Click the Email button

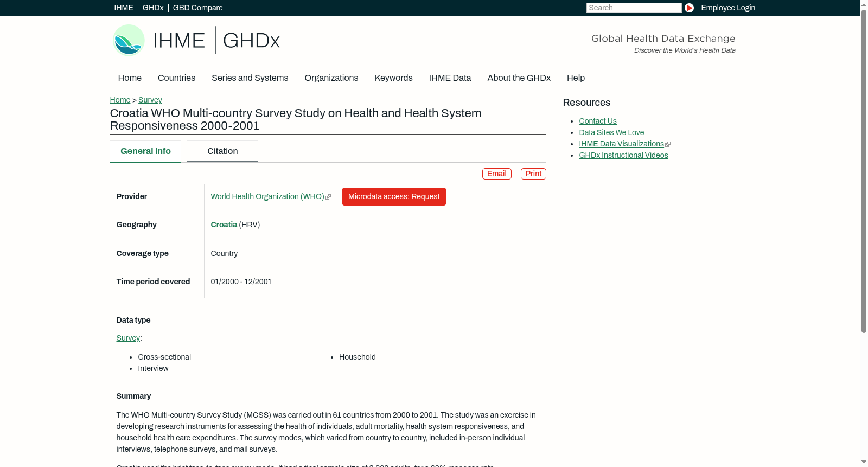(496, 174)
